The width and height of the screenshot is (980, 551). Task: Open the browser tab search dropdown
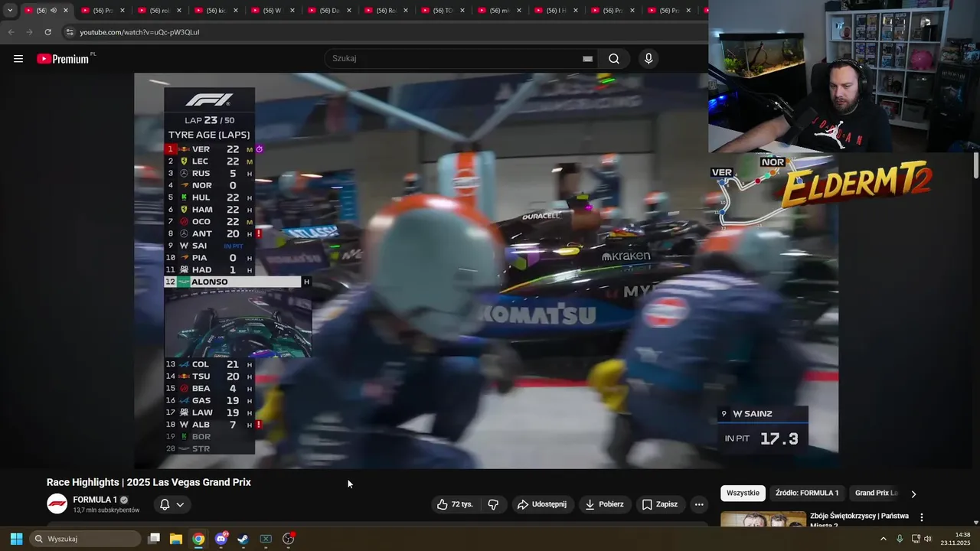tap(9, 11)
